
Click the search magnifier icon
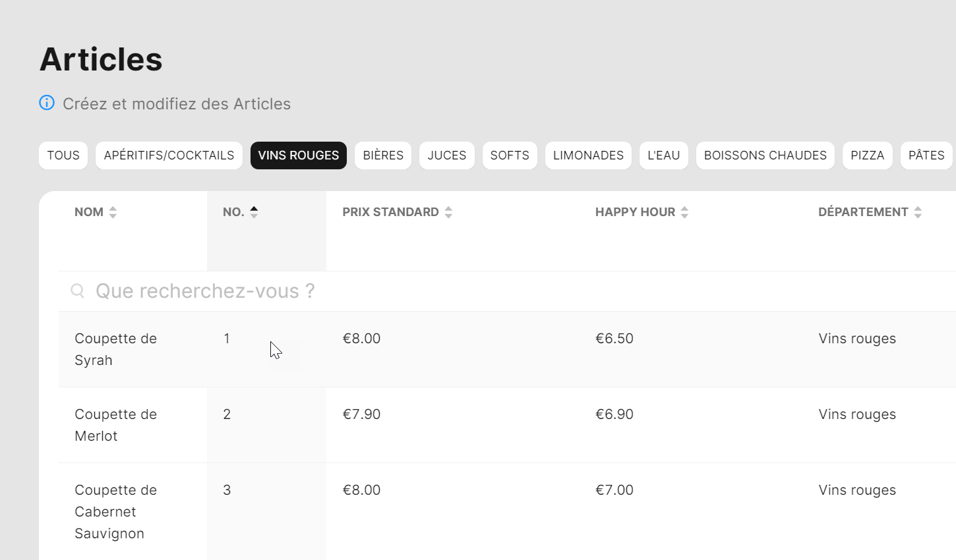(x=78, y=291)
